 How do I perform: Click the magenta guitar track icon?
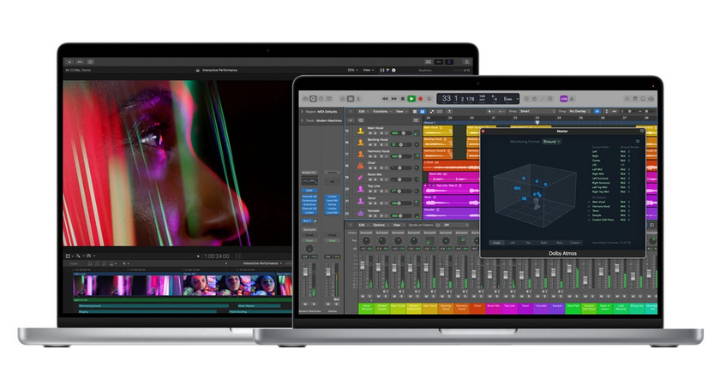tap(361, 177)
